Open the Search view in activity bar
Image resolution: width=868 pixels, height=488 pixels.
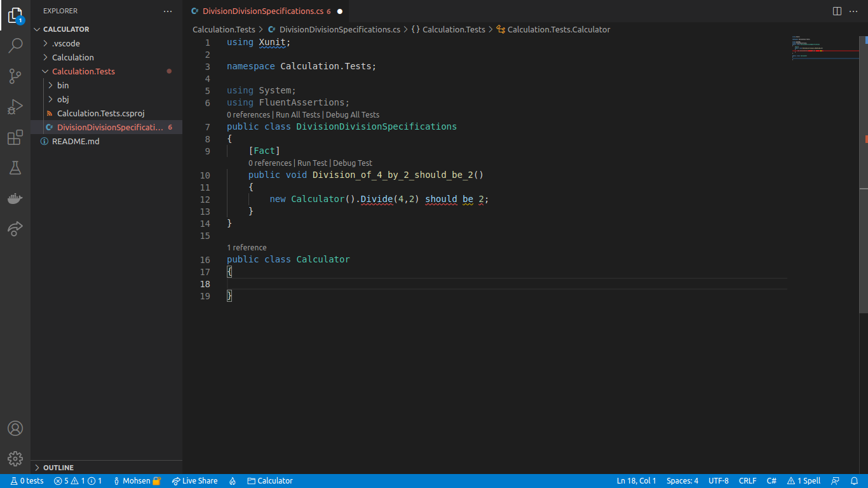coord(15,46)
